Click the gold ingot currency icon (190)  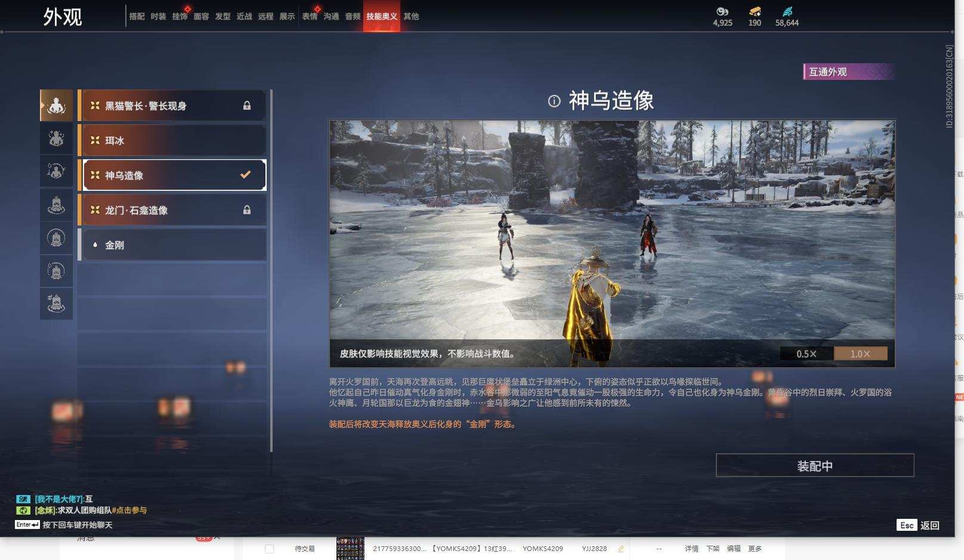[755, 11]
